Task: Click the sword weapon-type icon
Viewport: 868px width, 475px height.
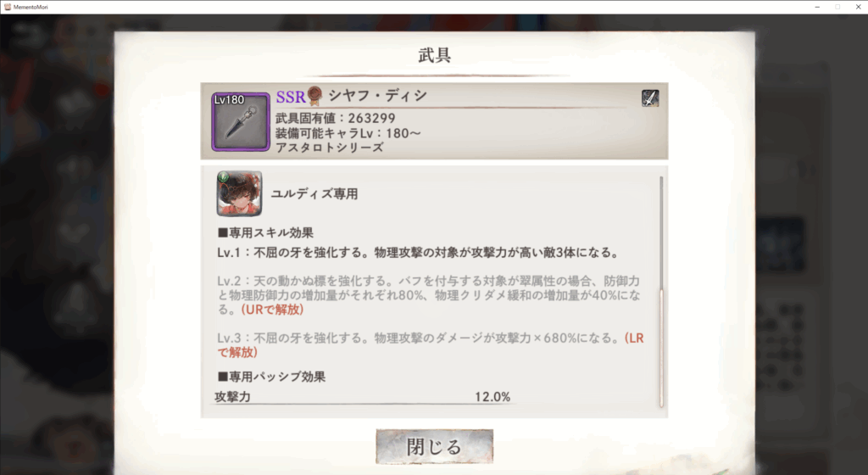Action: [x=650, y=98]
